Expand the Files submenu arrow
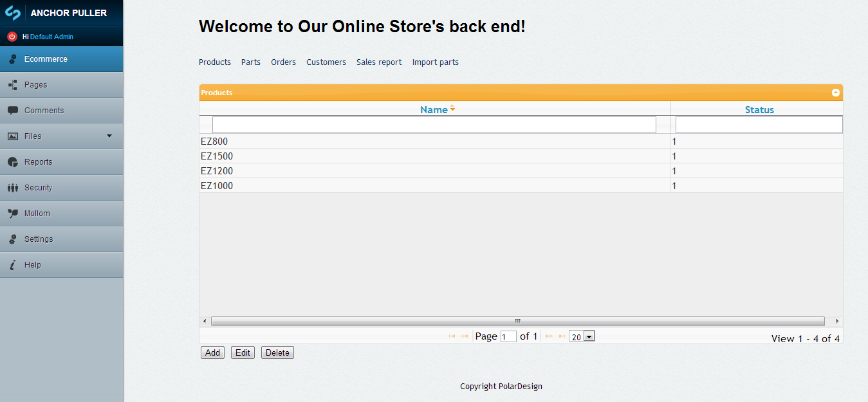868x402 pixels. pos(109,136)
